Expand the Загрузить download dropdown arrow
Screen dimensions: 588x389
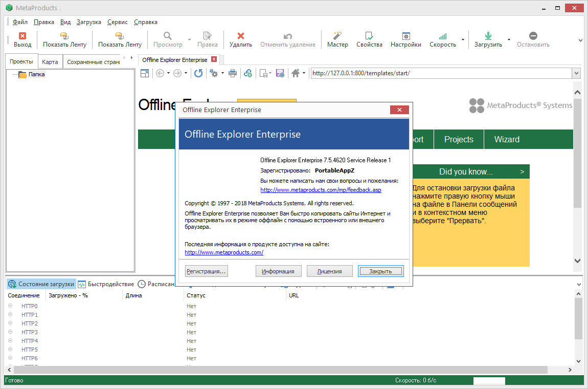coord(509,39)
